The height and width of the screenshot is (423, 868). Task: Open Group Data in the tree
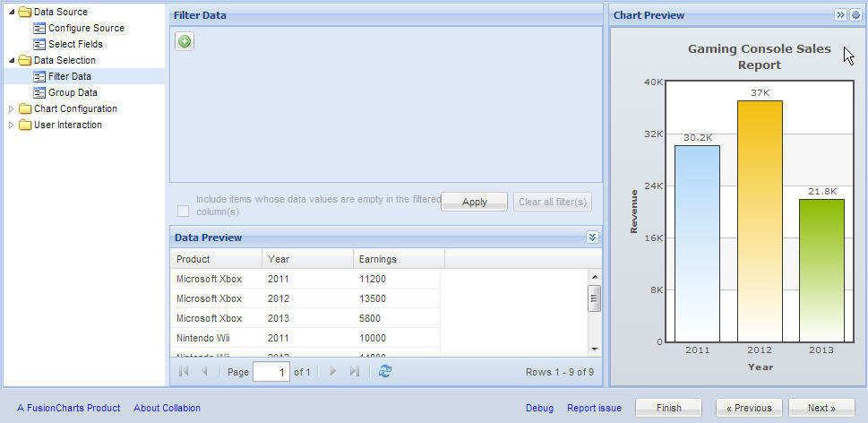point(73,92)
